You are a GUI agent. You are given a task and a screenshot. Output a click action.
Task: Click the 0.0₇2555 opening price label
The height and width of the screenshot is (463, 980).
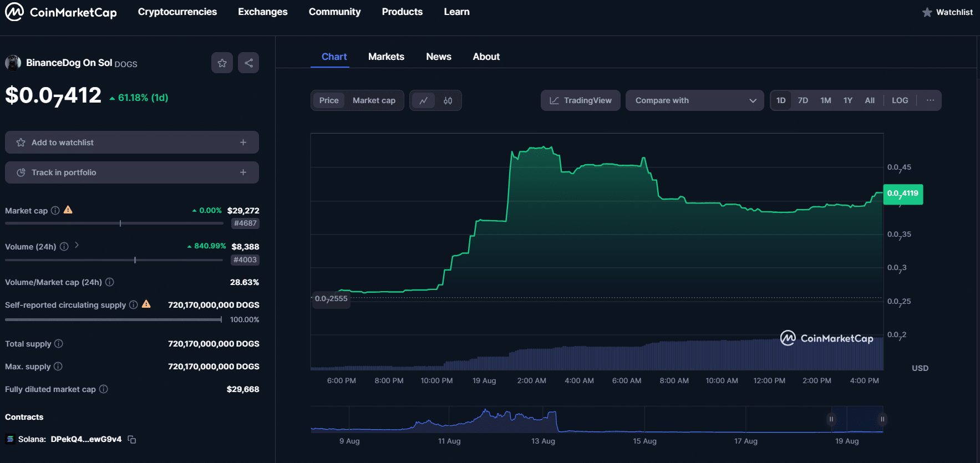[331, 299]
